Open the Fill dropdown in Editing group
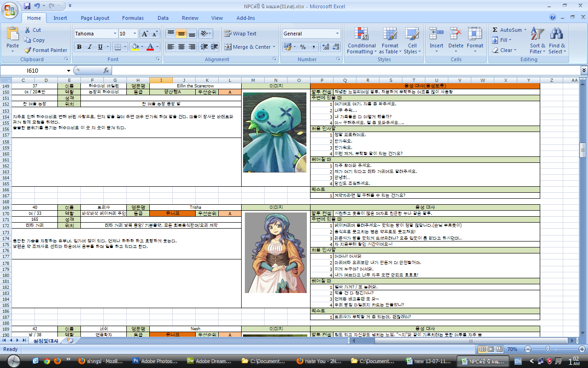 click(510, 40)
